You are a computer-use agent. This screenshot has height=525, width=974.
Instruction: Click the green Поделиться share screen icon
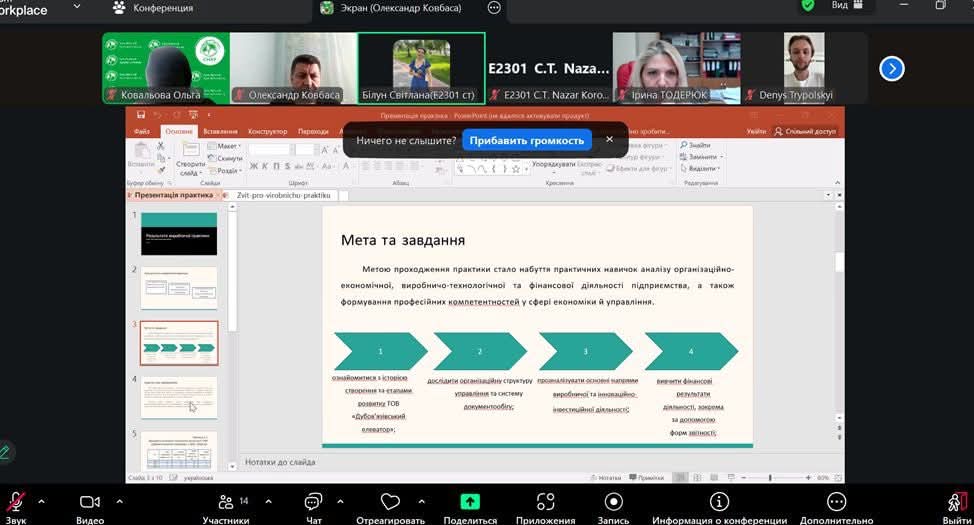coord(469,502)
